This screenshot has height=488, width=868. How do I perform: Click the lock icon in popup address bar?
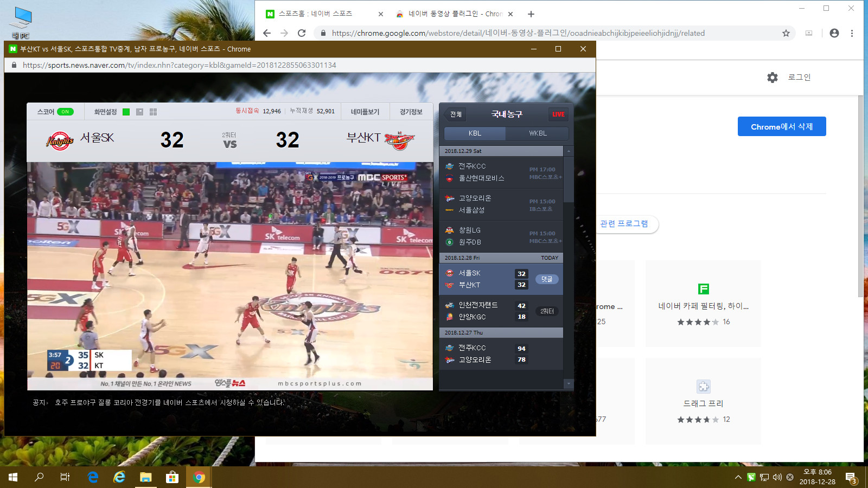pyautogui.click(x=14, y=65)
